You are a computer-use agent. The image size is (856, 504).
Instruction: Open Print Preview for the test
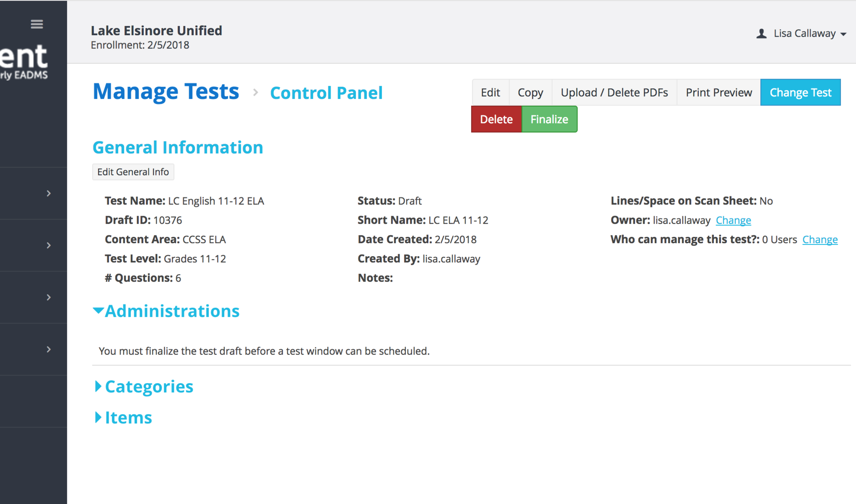[x=718, y=92]
